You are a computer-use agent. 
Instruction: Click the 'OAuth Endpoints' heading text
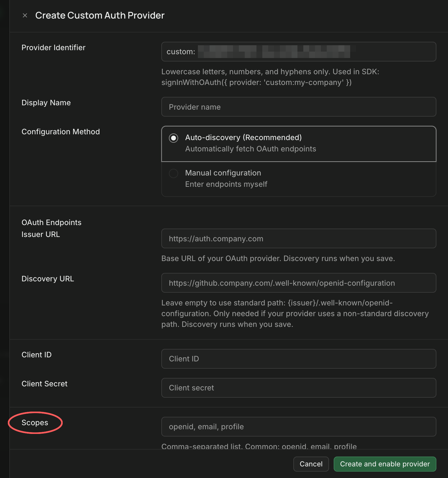[51, 222]
